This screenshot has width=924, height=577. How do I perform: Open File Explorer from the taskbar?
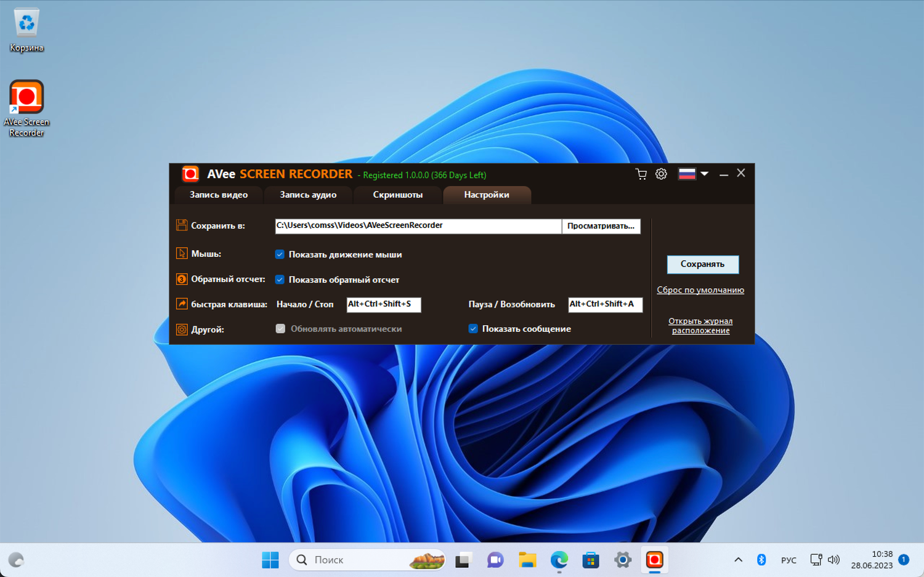coord(527,560)
